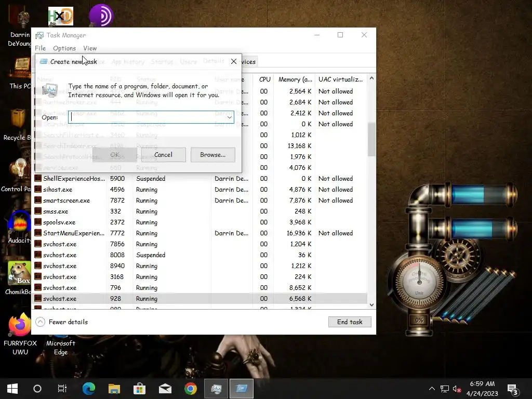Open the Windows Start menu
The image size is (532, 399).
(x=12, y=389)
